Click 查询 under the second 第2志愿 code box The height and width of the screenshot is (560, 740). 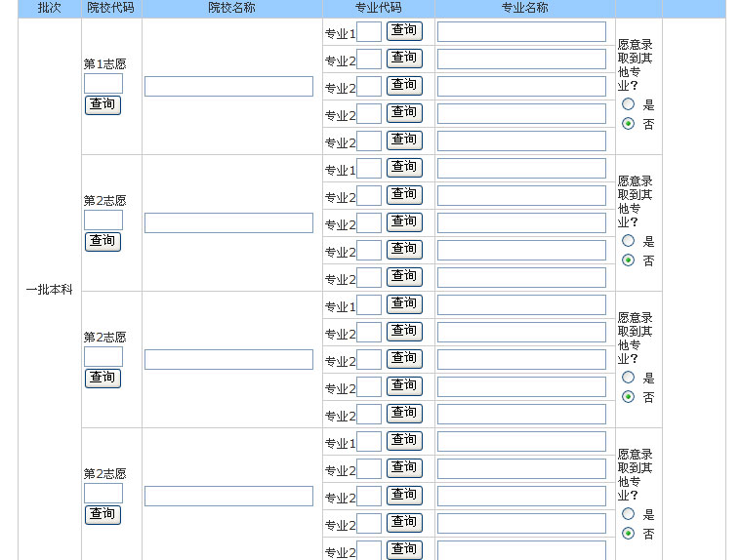pyautogui.click(x=103, y=378)
